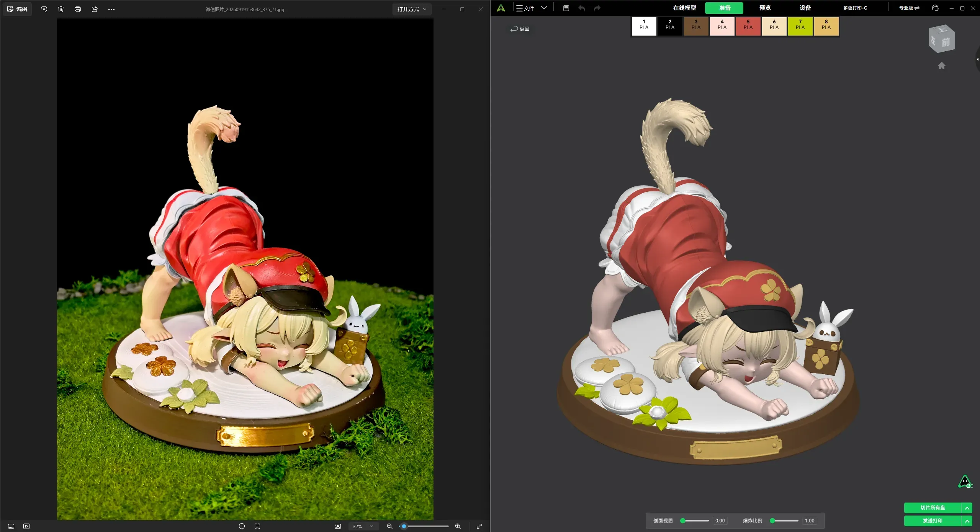
Task: Expand the dropdown arrow beside 文件
Action: 544,8
